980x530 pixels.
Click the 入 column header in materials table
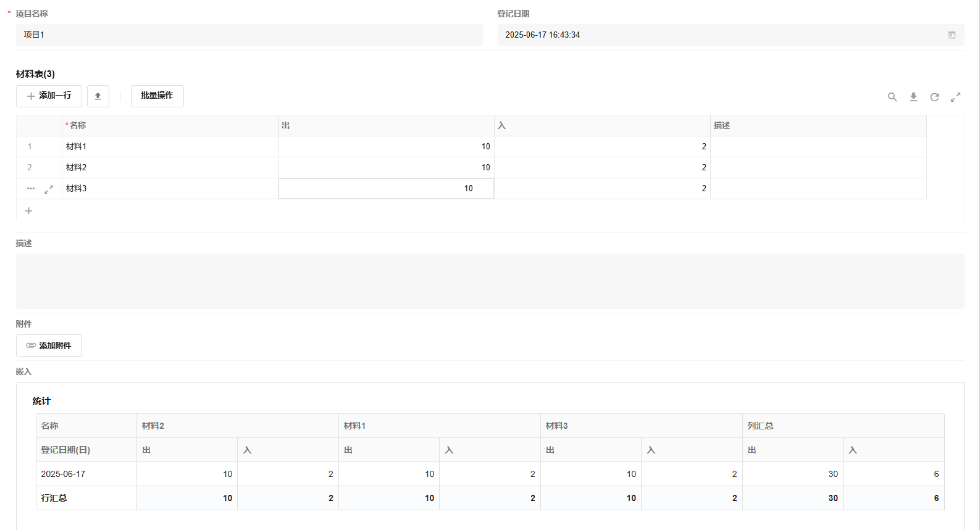click(x=602, y=126)
